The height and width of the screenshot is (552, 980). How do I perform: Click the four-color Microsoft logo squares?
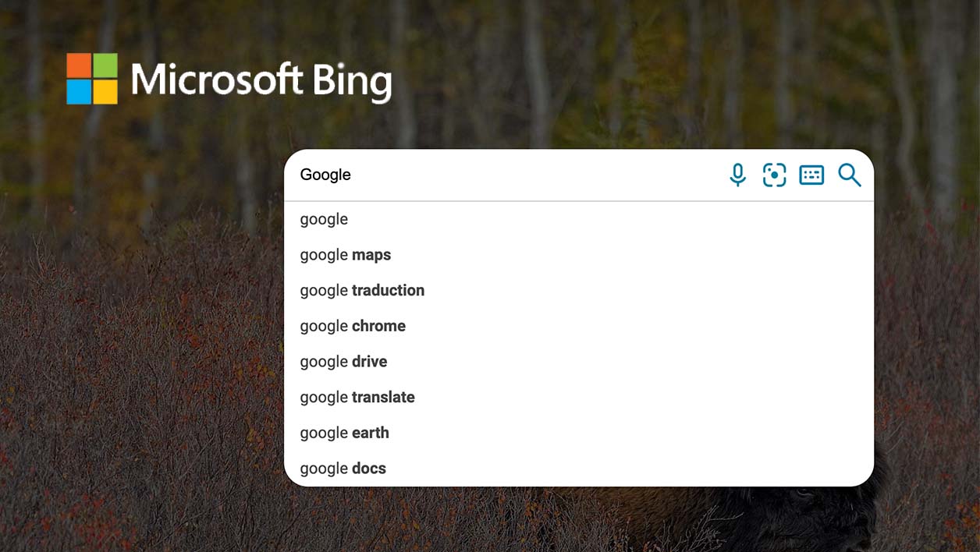(92, 79)
